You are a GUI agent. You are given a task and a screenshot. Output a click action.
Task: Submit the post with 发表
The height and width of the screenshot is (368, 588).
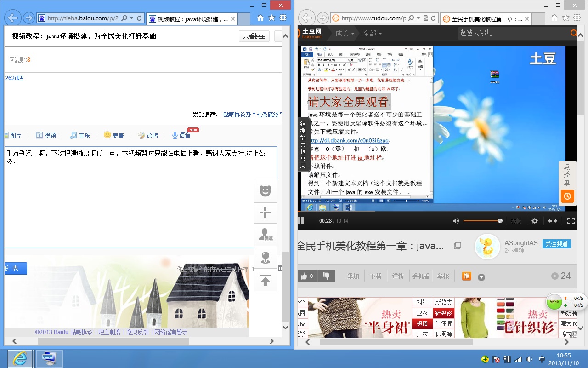coord(16,269)
